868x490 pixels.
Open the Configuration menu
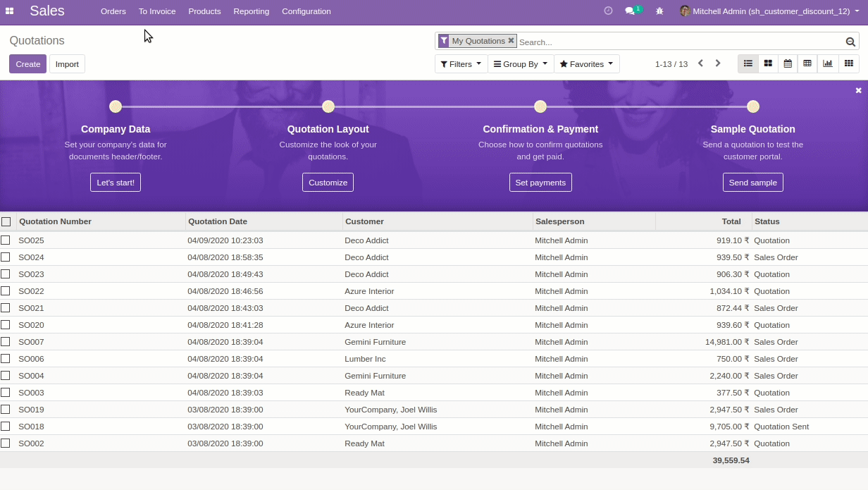[306, 11]
